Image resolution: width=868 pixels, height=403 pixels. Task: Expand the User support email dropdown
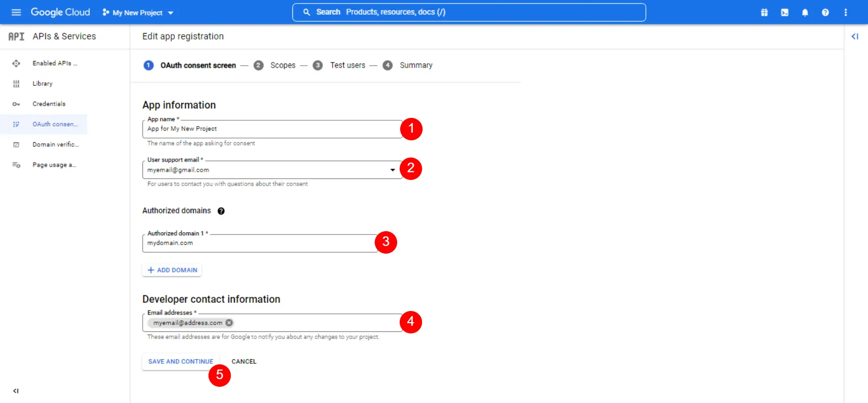(393, 170)
